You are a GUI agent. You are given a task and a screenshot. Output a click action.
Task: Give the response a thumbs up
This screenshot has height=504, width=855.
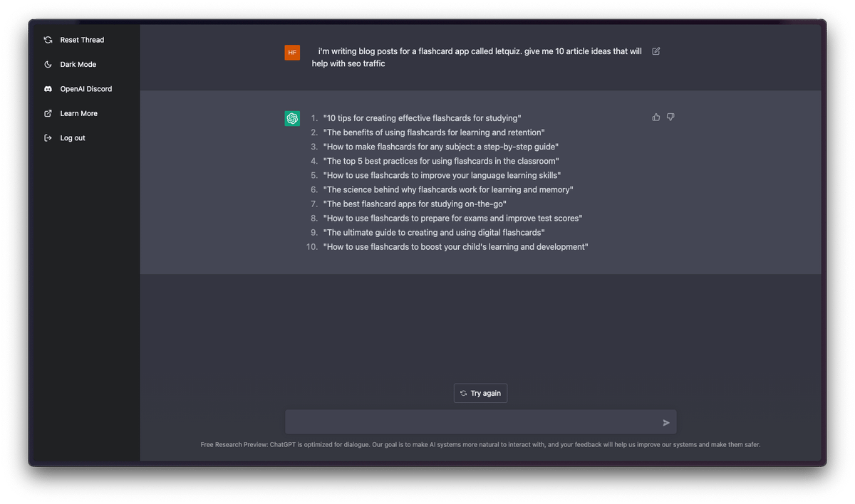coord(656,117)
